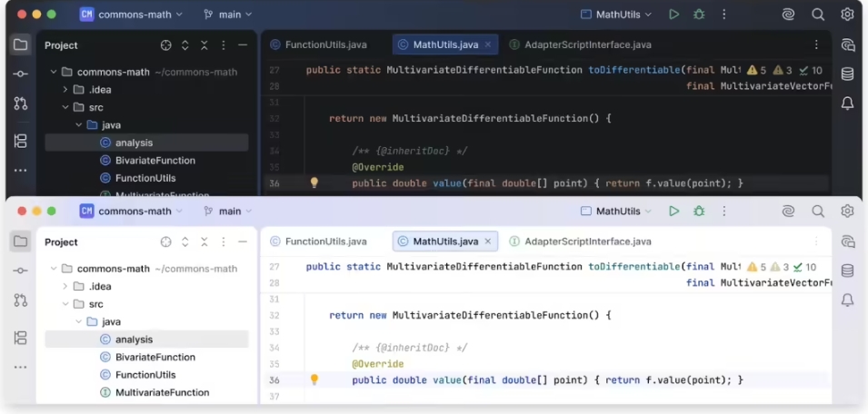Click intention lightbulb on line 36, light window

pos(314,379)
